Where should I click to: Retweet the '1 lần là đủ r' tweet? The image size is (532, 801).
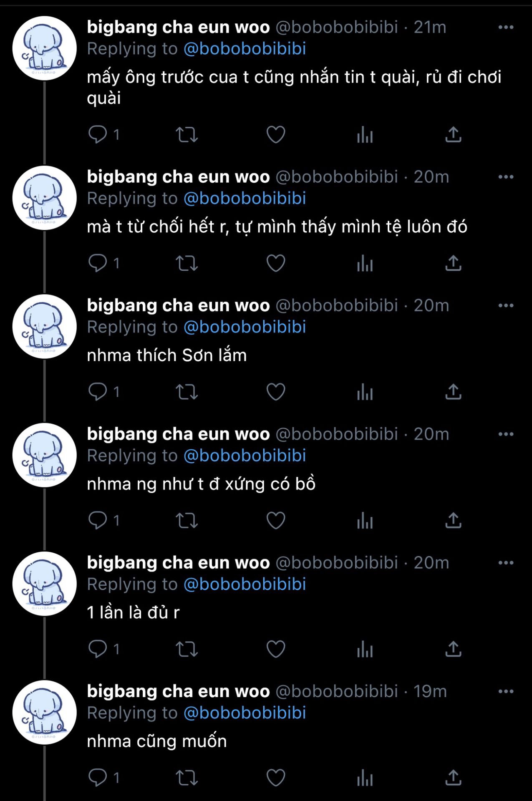click(187, 649)
